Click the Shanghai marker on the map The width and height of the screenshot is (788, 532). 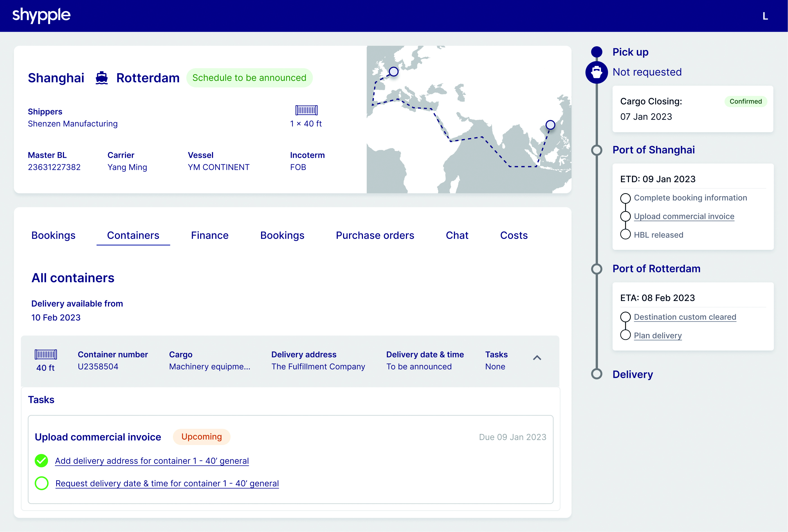(x=550, y=125)
